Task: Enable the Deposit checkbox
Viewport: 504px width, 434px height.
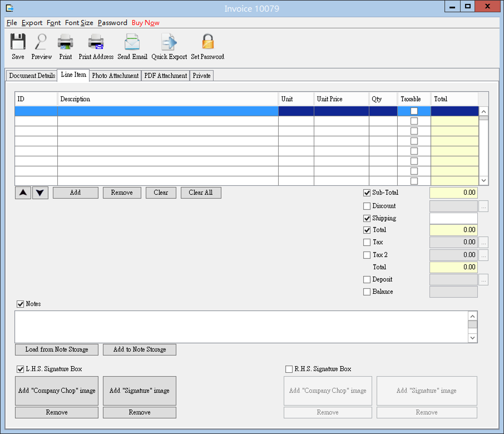Action: tap(367, 280)
